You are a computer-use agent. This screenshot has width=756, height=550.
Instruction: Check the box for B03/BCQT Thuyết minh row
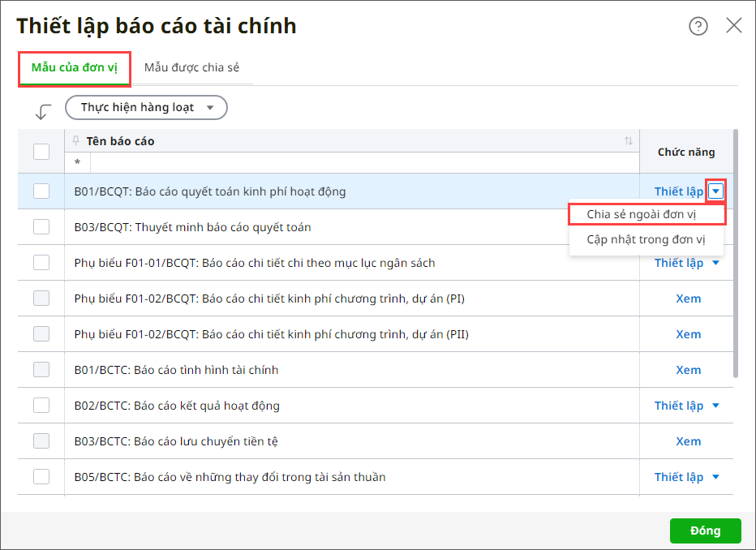pos(41,227)
